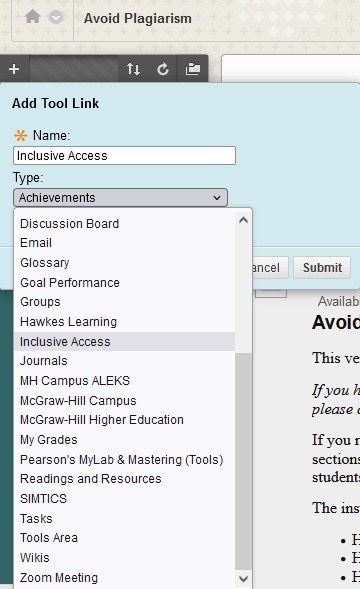
Task: Click into the Name field containing Inclusive Access
Action: pos(124,156)
